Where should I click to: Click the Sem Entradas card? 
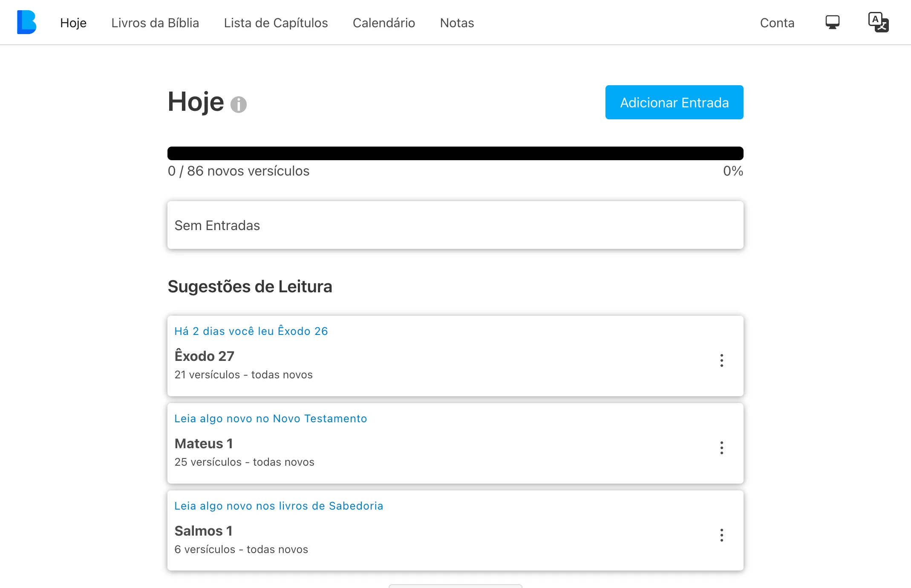click(455, 225)
